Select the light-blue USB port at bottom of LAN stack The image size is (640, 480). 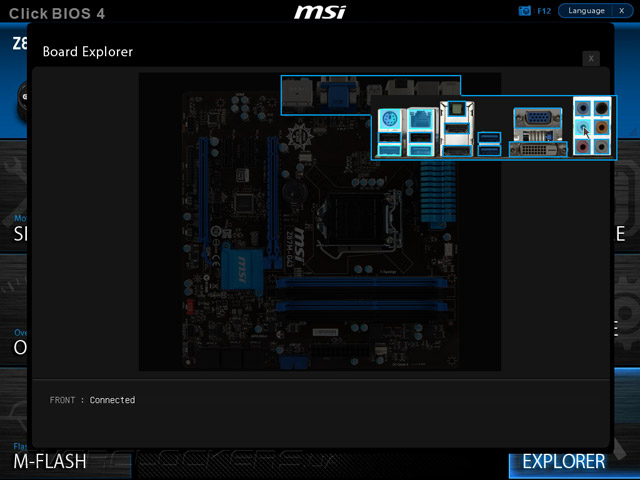tap(420, 150)
